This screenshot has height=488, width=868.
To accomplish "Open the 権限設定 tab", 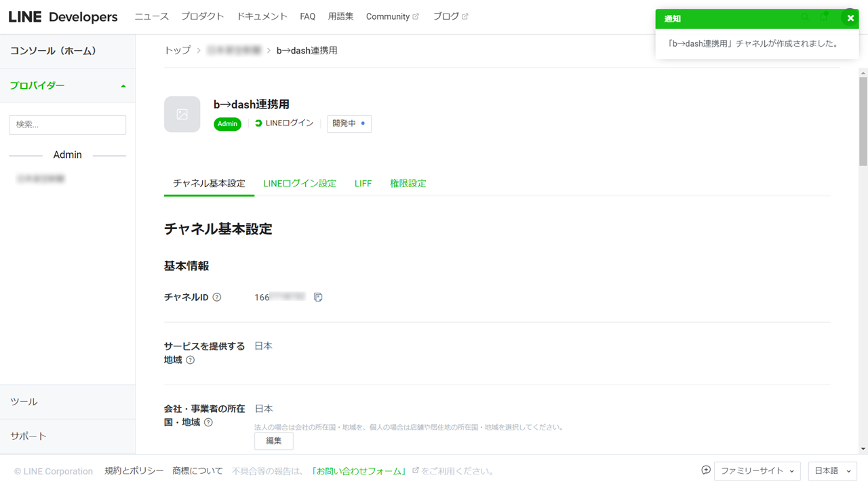I will point(408,184).
